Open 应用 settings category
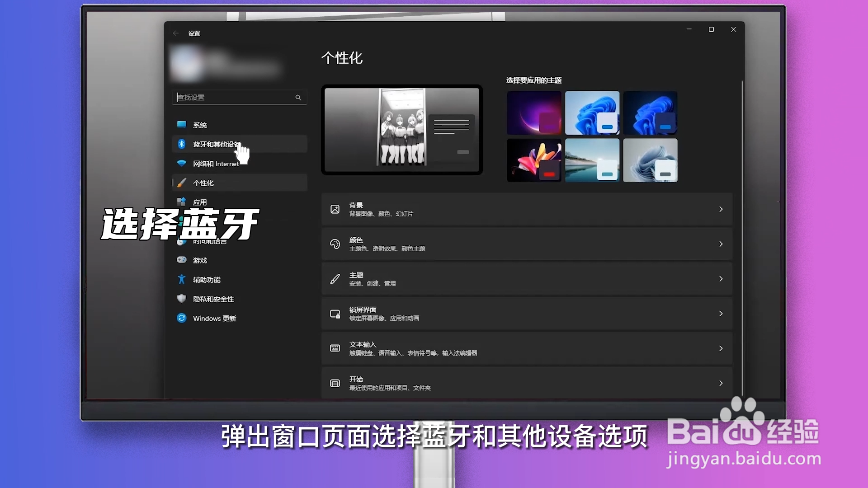This screenshot has width=868, height=488. pos(240,202)
